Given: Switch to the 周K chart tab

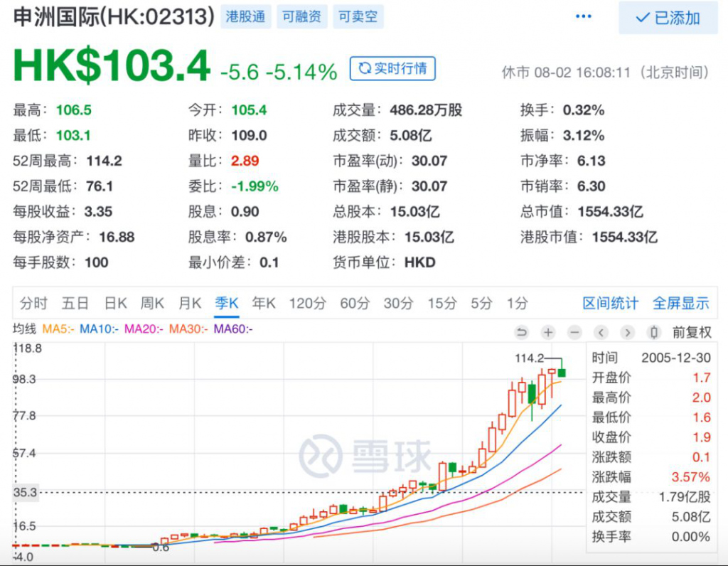Looking at the screenshot, I should (152, 303).
